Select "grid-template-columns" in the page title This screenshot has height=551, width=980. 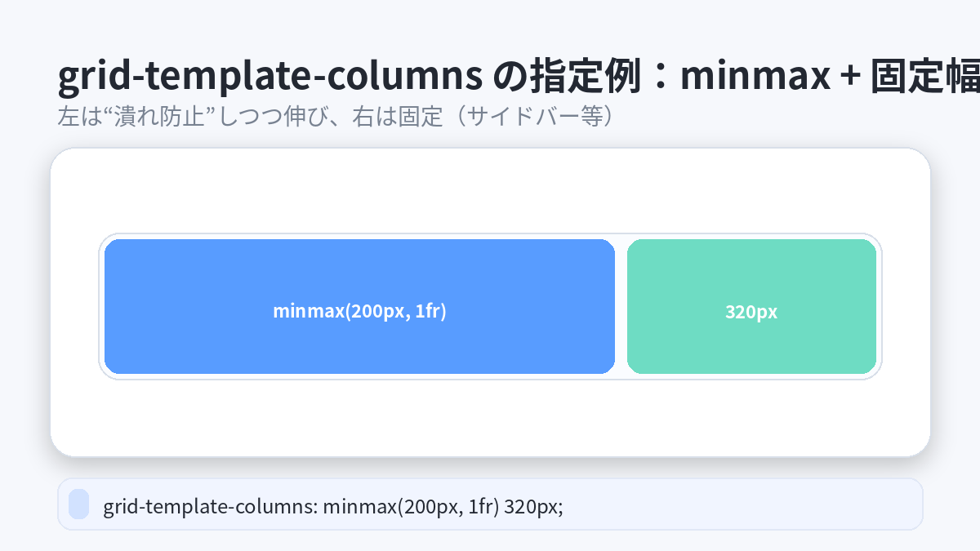point(269,78)
